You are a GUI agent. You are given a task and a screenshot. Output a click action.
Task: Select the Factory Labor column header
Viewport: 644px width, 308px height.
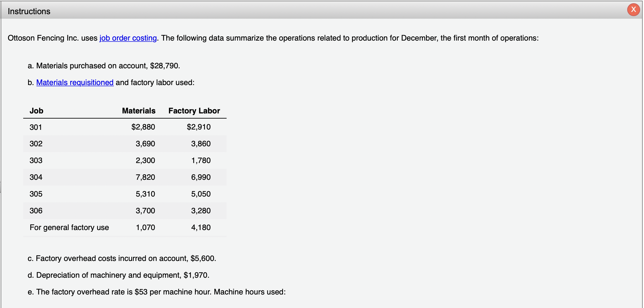194,111
